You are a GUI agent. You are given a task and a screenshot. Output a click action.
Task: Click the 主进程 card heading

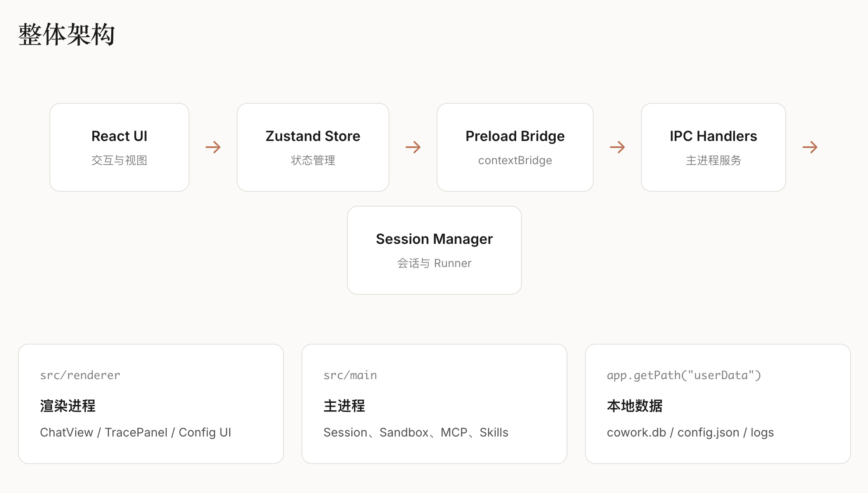click(344, 406)
